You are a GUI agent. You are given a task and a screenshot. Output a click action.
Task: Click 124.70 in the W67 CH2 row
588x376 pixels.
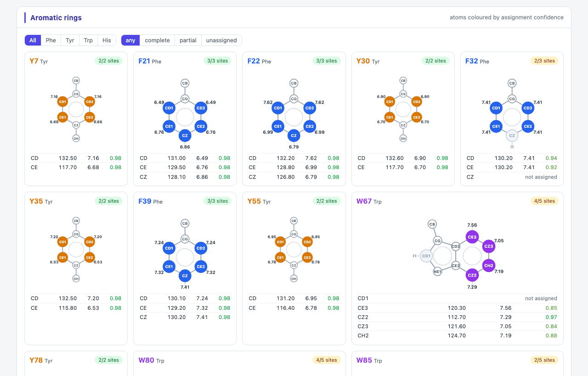tap(457, 336)
